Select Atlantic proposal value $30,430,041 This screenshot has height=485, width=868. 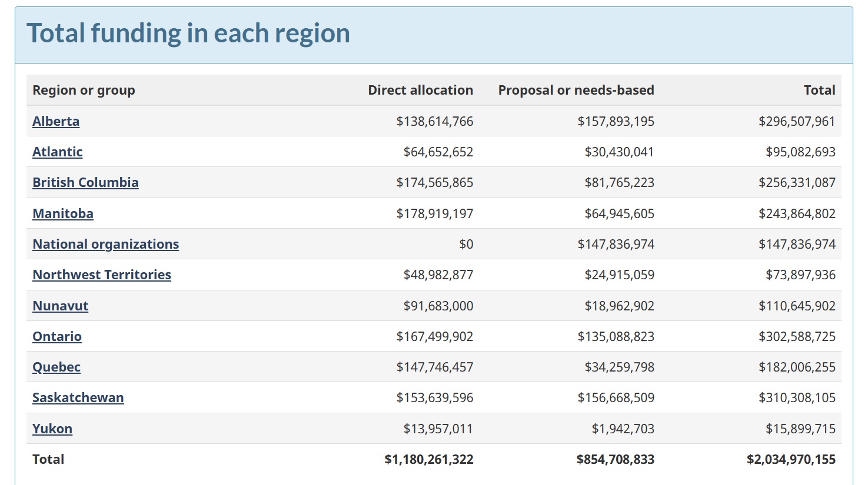619,152
